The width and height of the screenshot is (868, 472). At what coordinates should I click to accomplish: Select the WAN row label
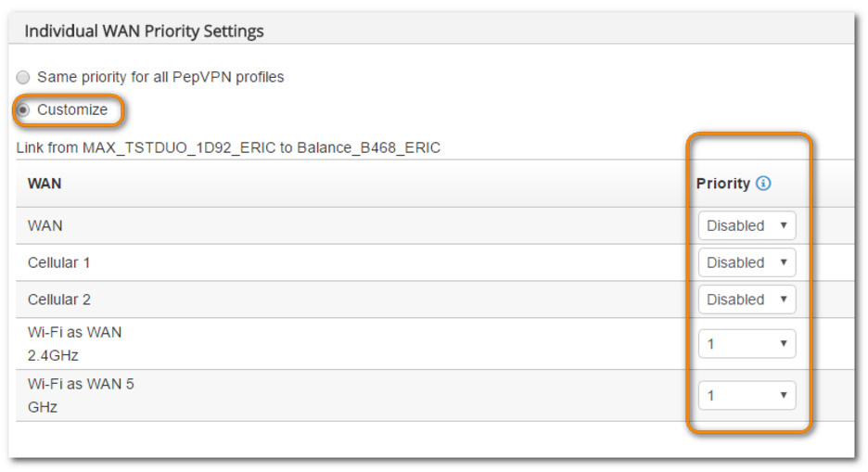[x=45, y=225]
